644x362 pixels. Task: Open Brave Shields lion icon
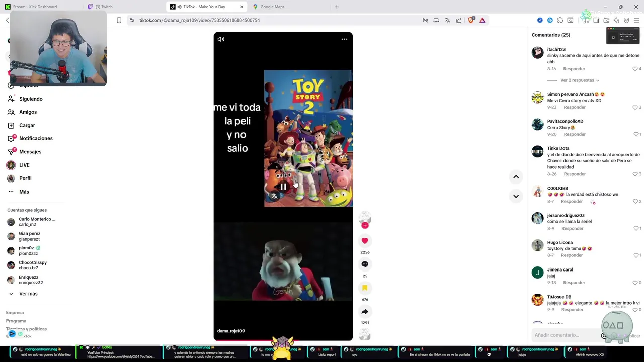tap(471, 20)
